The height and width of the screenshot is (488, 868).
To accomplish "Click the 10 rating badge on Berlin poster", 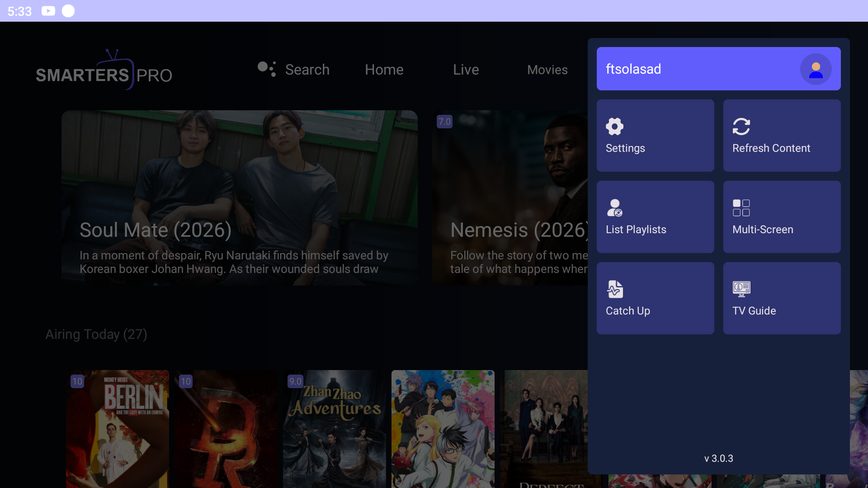I will [x=77, y=381].
